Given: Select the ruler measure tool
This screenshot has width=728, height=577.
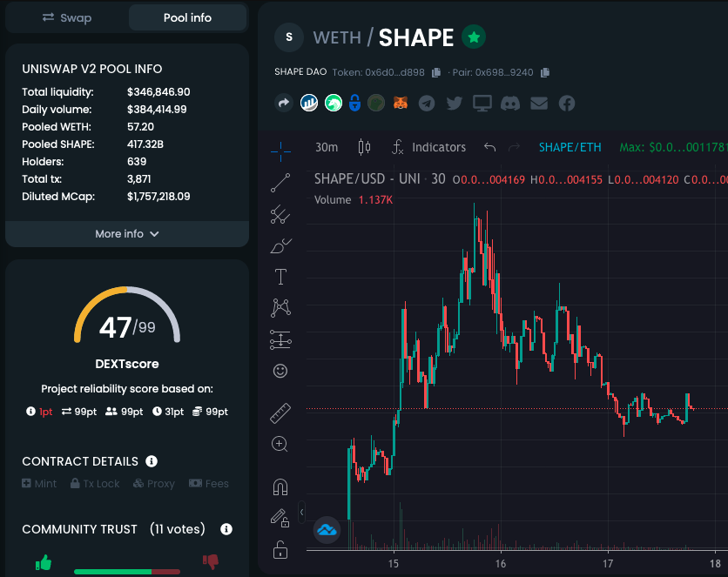Looking at the screenshot, I should 280,413.
